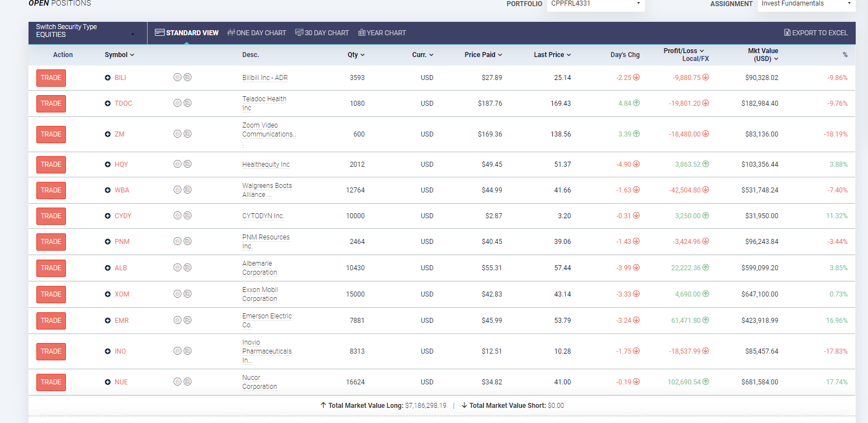Open the news chart icon for WBA

(x=188, y=190)
